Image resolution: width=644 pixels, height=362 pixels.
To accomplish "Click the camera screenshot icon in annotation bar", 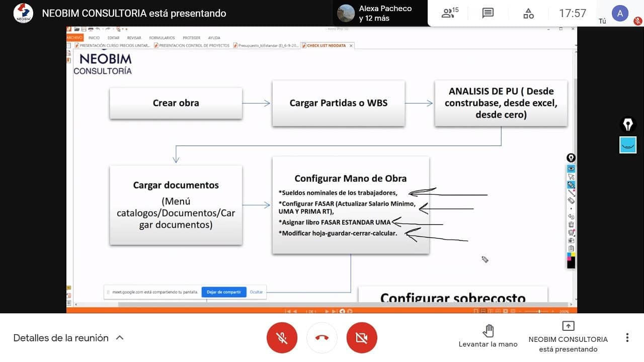I will coord(571,240).
